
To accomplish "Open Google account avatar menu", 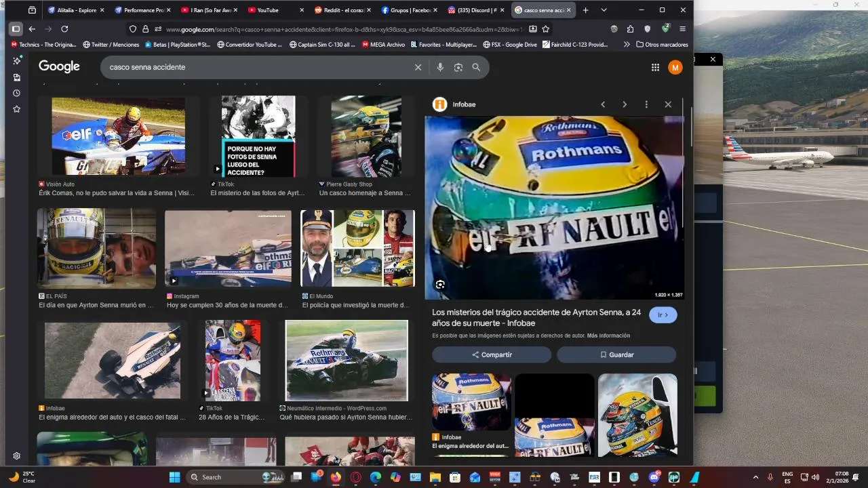I will point(675,67).
